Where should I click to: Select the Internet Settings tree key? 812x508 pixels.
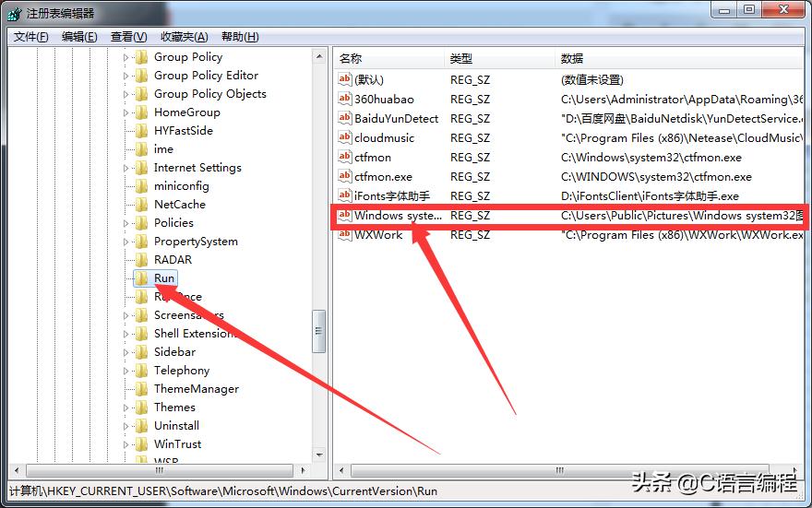click(x=197, y=168)
